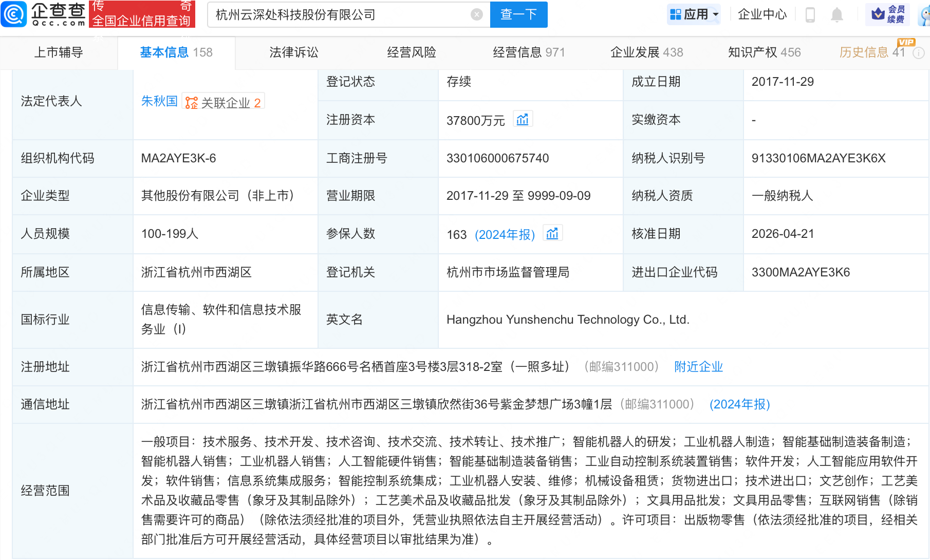Open legal representative 朱秋国 link
930x560 pixels.
(x=159, y=102)
